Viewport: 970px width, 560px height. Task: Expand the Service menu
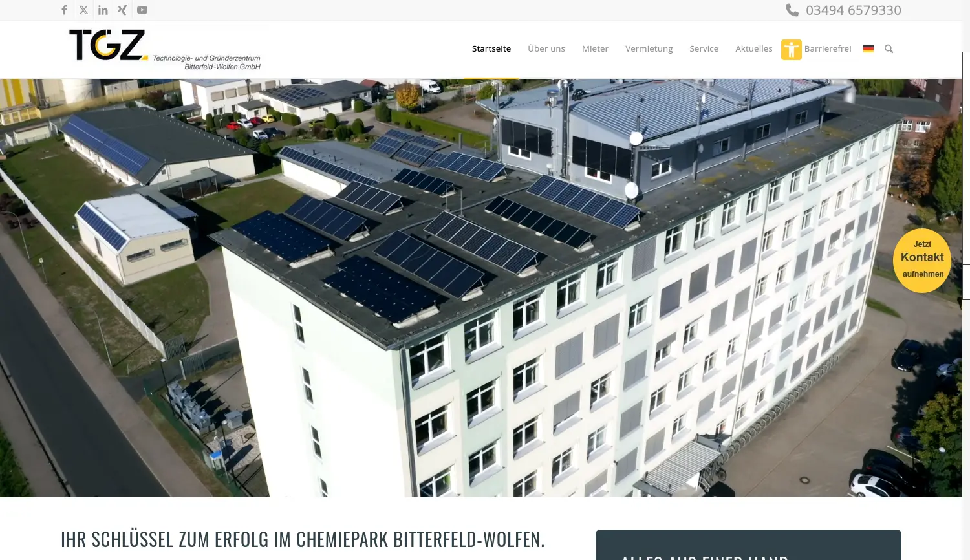(704, 48)
